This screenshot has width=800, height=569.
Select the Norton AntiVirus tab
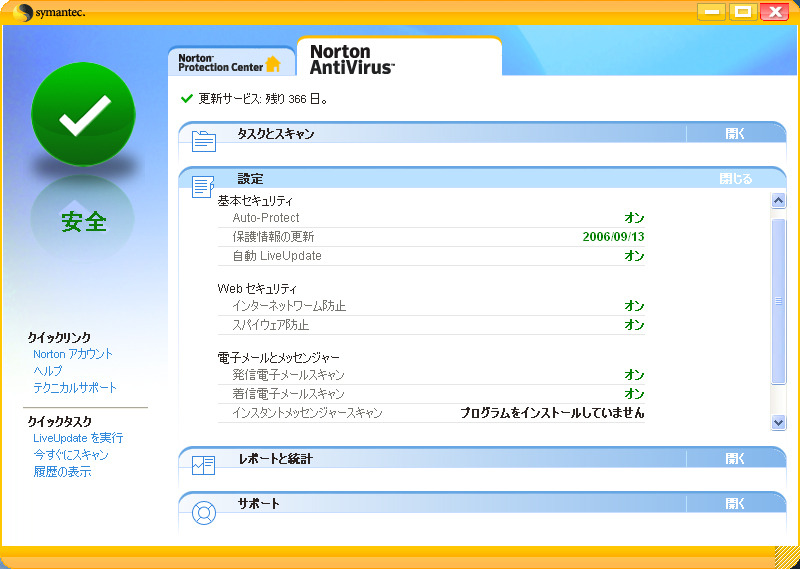(399, 57)
